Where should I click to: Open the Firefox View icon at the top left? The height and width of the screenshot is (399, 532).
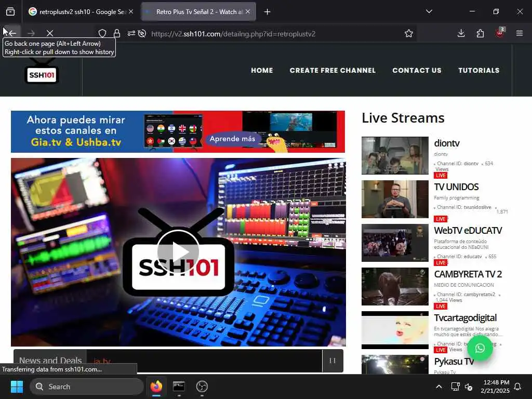click(x=10, y=12)
